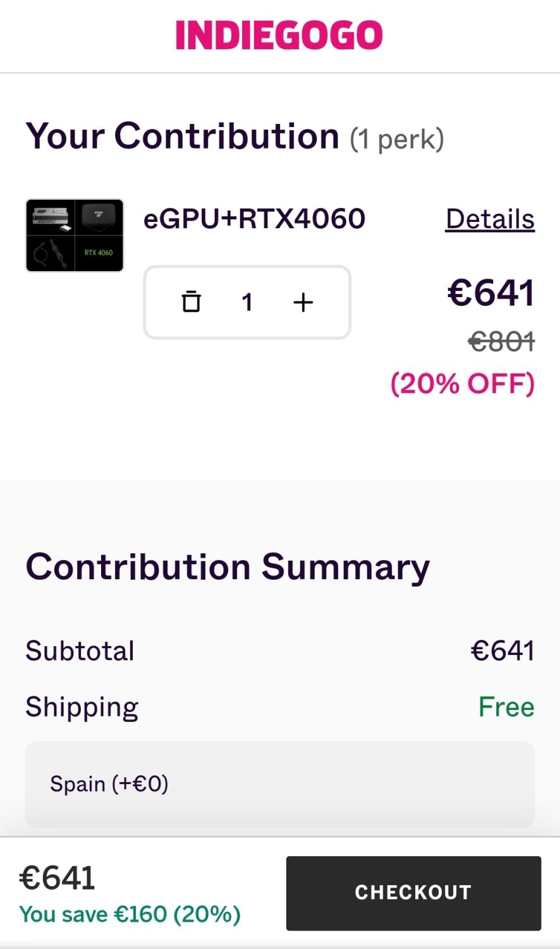Click the total €641 in the bottom bar
Viewport: 560px width, 949px height.
(x=58, y=878)
